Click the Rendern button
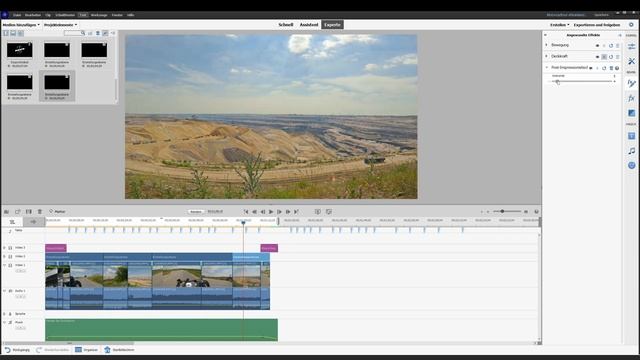This screenshot has width=640, height=360. [196, 212]
